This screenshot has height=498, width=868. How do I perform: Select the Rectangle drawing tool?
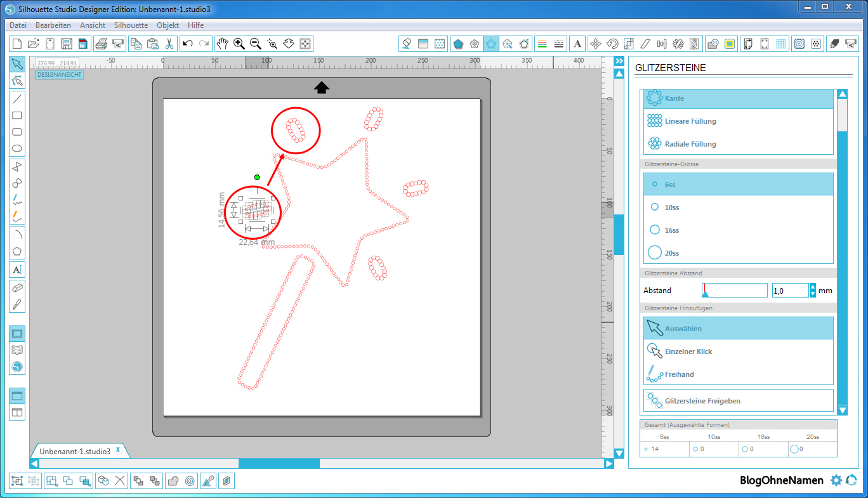click(17, 115)
